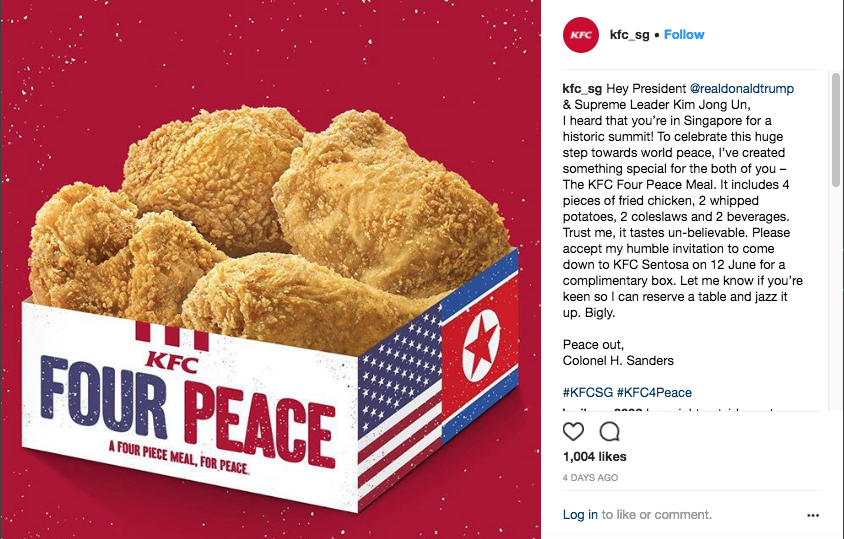
Task: Open the three-dot more options menu
Action: pyautogui.click(x=813, y=515)
